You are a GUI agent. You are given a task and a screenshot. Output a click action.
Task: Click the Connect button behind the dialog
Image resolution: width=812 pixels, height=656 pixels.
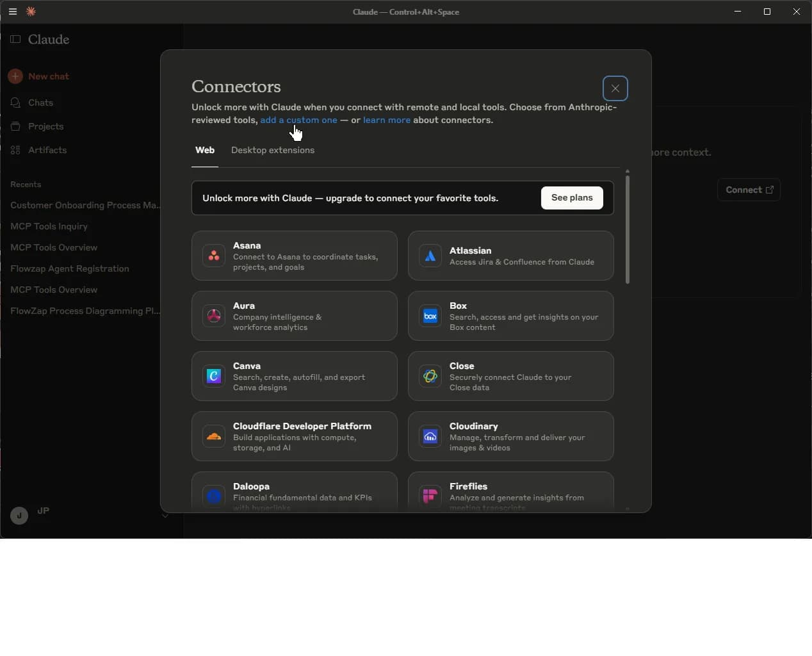tap(749, 190)
